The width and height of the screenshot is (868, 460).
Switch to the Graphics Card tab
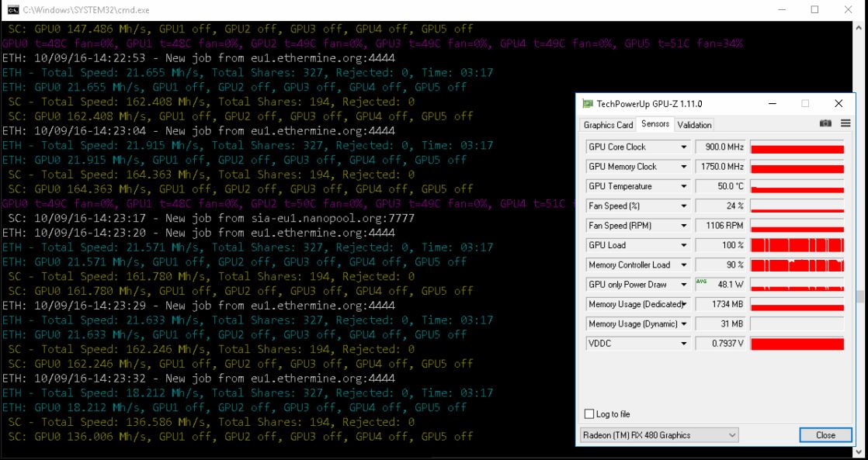[x=608, y=125]
